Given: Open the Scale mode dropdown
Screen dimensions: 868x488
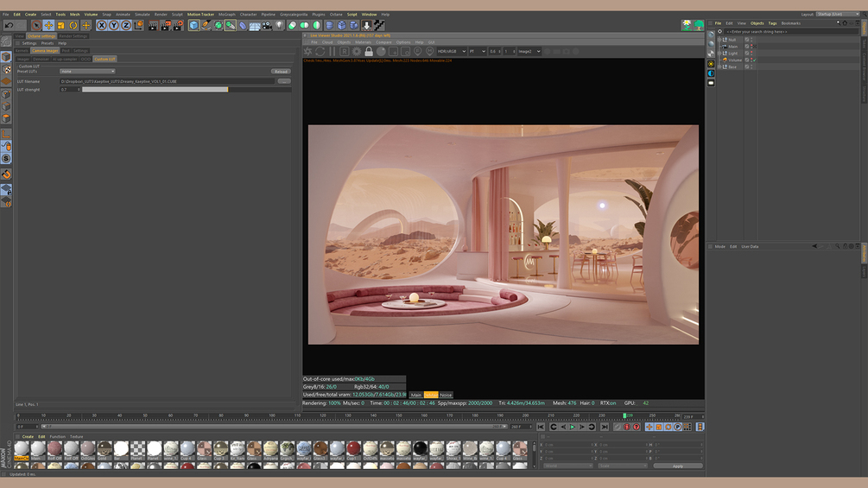Looking at the screenshot, I should tap(622, 466).
